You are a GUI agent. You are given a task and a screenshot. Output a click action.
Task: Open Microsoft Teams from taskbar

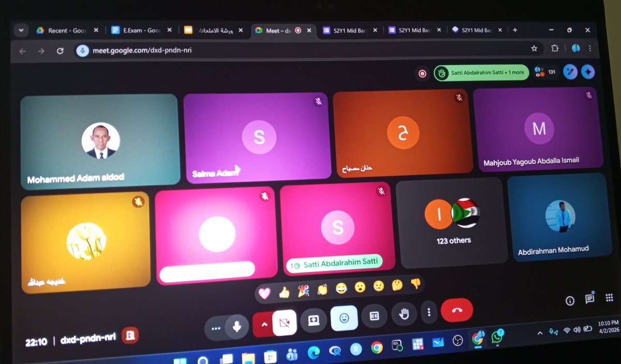point(292,354)
